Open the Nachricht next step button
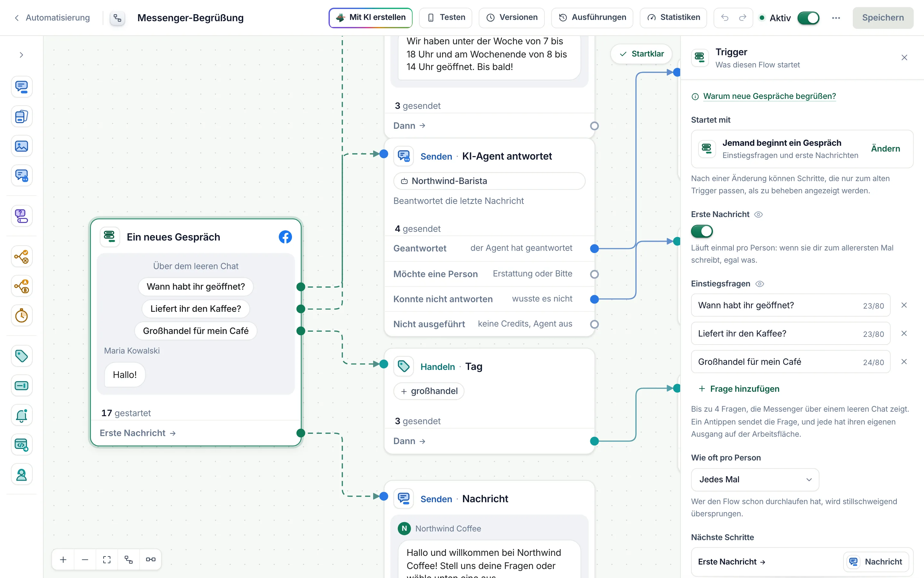The width and height of the screenshot is (924, 578). (x=876, y=562)
